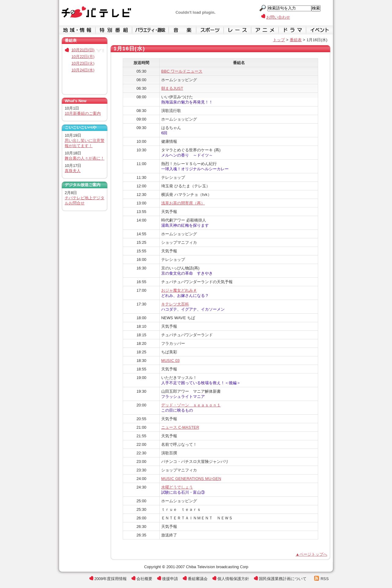The width and height of the screenshot is (392, 588).
Task: Open the 浅草お茶の間寄席（再） program link
Action: (x=183, y=203)
